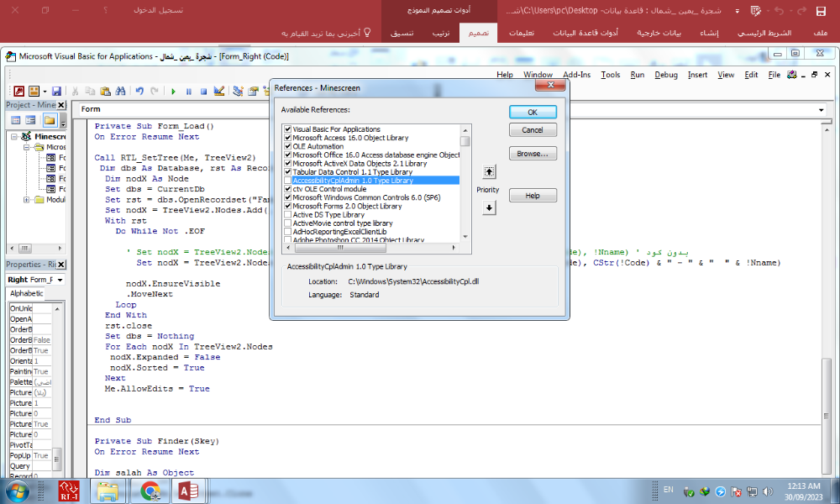Undo the last action in VBA toolbar

(139, 91)
